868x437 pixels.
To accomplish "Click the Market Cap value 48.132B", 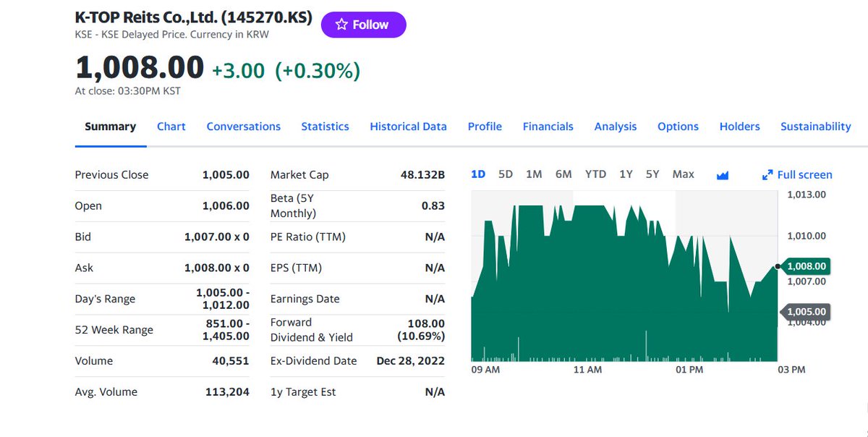I will point(422,175).
